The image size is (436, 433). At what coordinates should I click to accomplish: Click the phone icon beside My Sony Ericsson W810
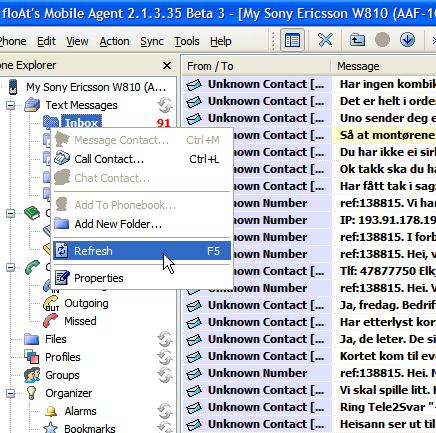(x=13, y=87)
